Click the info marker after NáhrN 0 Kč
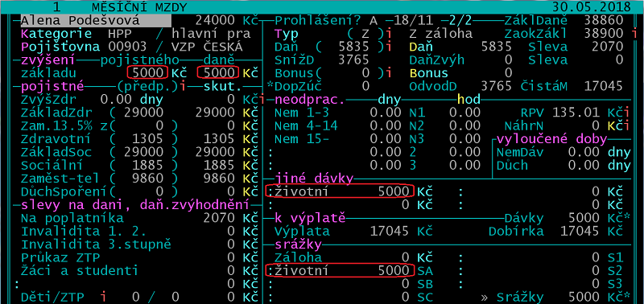 click(x=627, y=126)
